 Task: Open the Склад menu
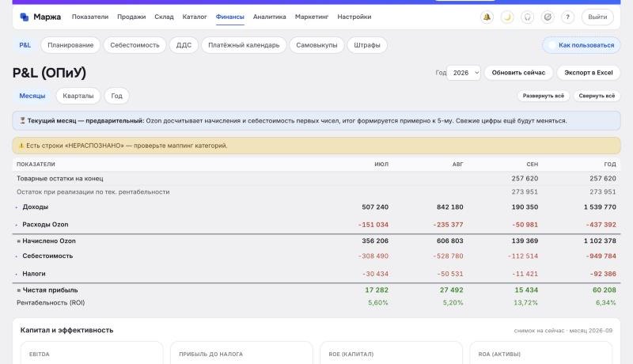tap(164, 17)
